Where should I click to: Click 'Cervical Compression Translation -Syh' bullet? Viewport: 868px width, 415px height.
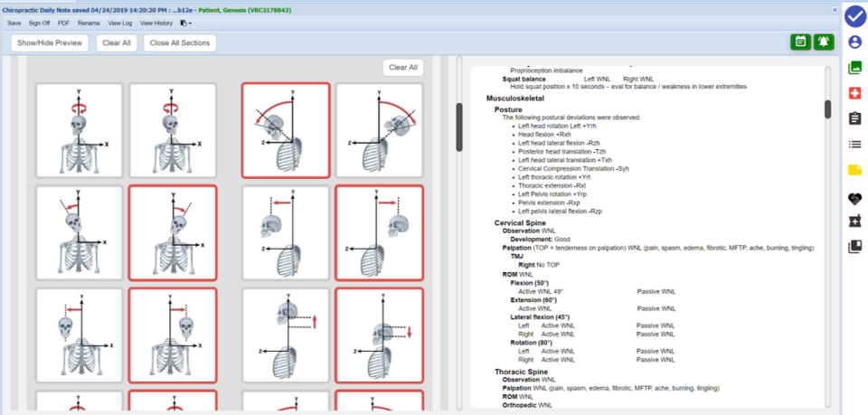click(573, 169)
